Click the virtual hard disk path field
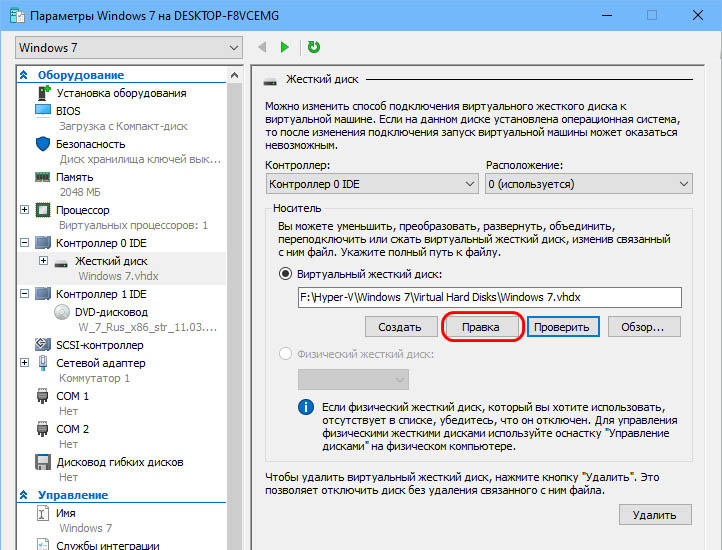The height and width of the screenshot is (550, 722). 489,298
